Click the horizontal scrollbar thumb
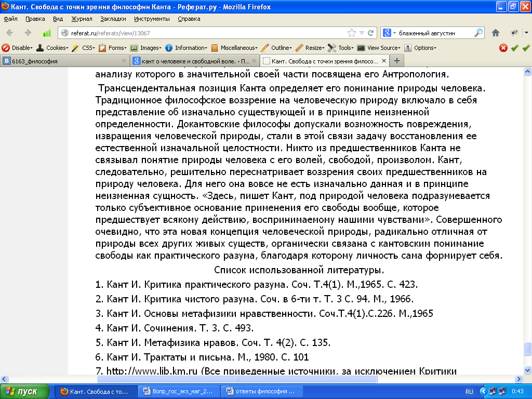Viewport: 532px width, 399px height. tap(237, 379)
